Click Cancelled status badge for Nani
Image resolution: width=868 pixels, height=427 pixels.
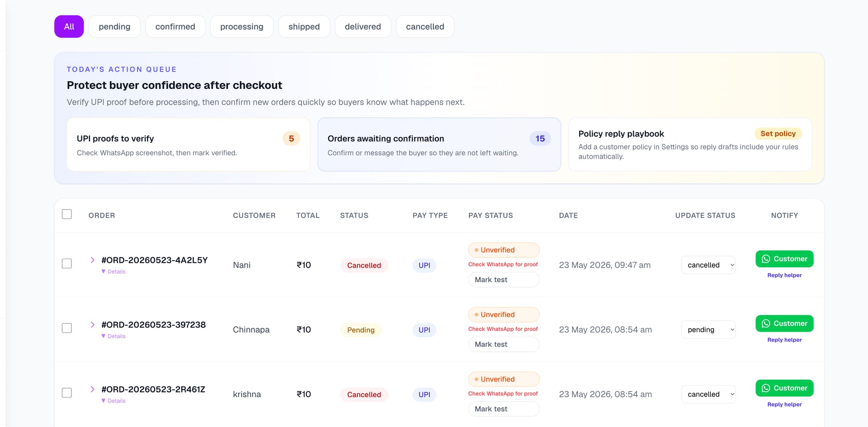(364, 265)
